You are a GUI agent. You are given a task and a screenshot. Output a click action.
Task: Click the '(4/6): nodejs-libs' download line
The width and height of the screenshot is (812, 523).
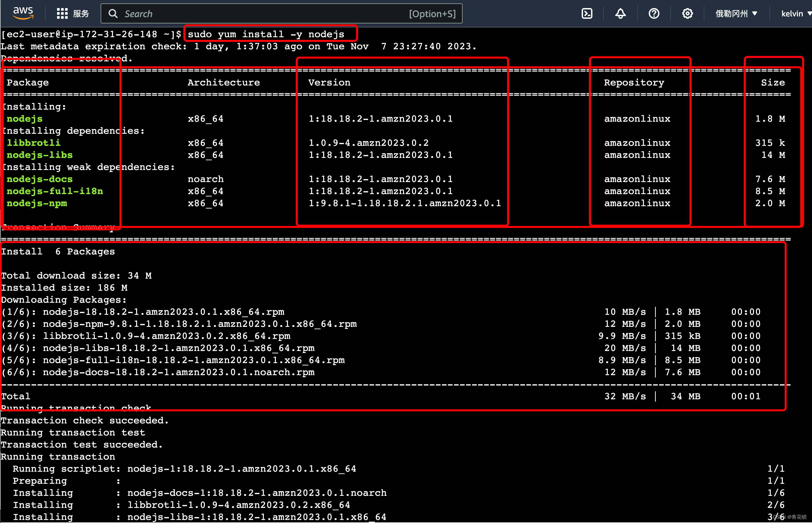pyautogui.click(x=381, y=348)
